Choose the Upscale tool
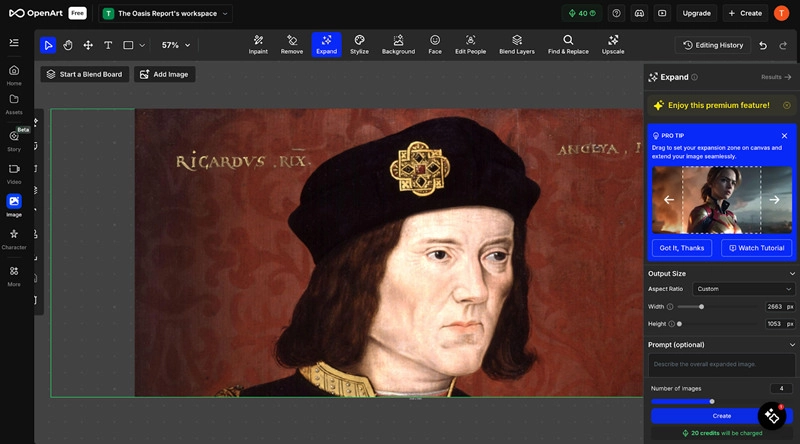This screenshot has height=444, width=800. click(613, 44)
